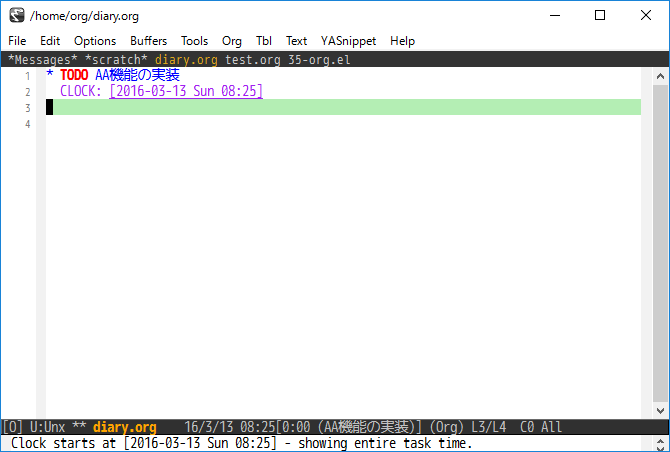
Task: Click the [O] indicator in mode line
Action: tap(12, 427)
